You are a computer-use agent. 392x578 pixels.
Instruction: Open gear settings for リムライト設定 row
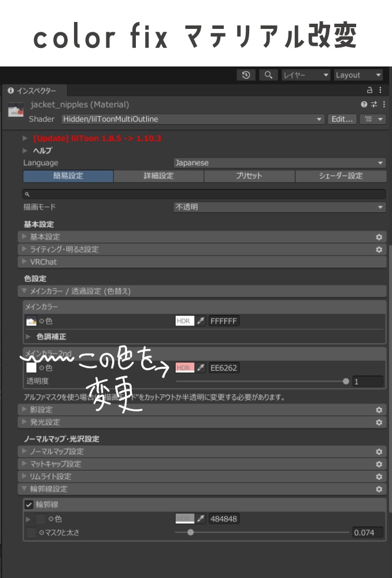379,477
